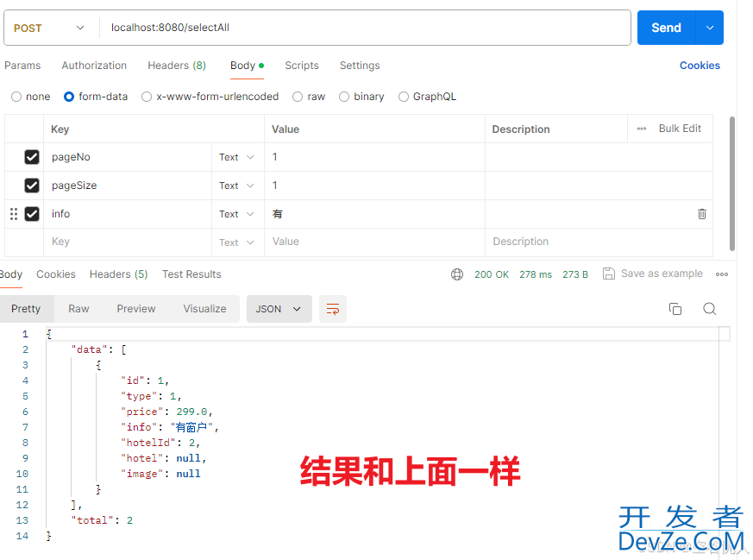
Task: Open Text type dropdown in empty Key row
Action: 236,242
